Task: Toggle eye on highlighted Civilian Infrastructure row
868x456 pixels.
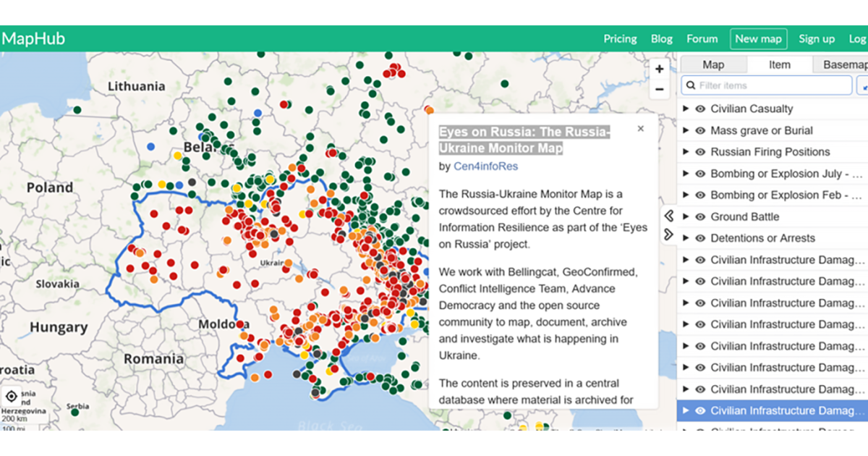Action: [x=700, y=410]
